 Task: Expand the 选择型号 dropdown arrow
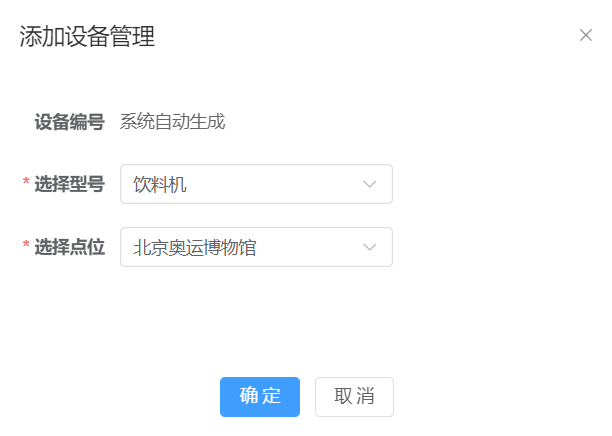[x=369, y=184]
